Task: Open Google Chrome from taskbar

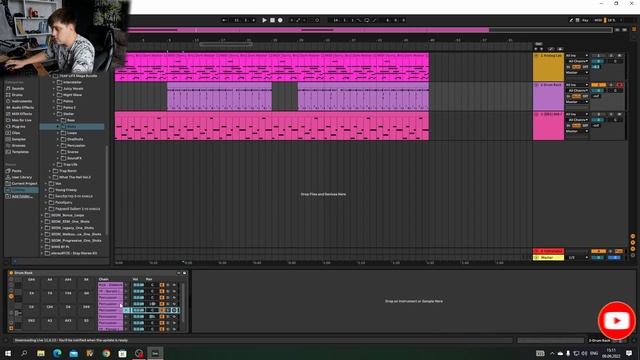Action: pos(106,353)
